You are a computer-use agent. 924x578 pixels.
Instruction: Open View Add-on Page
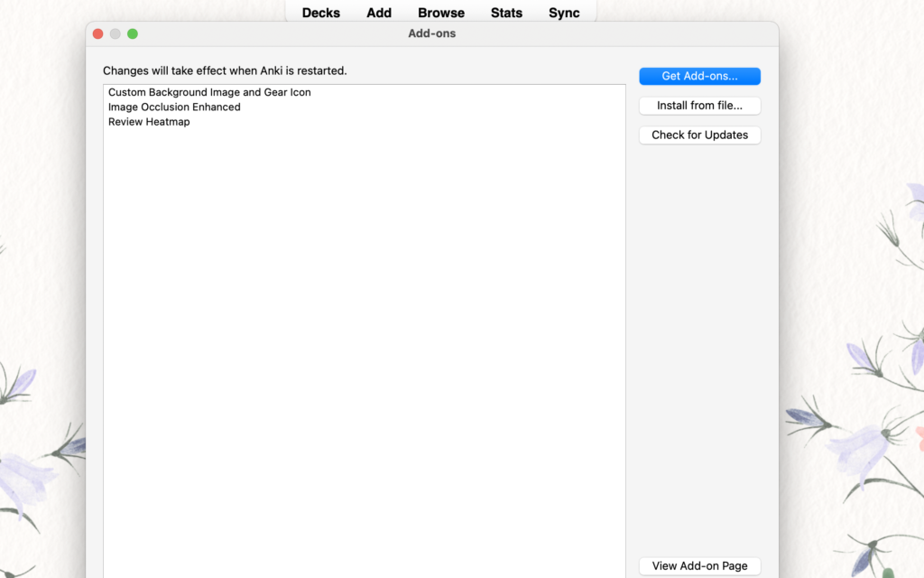coord(699,565)
